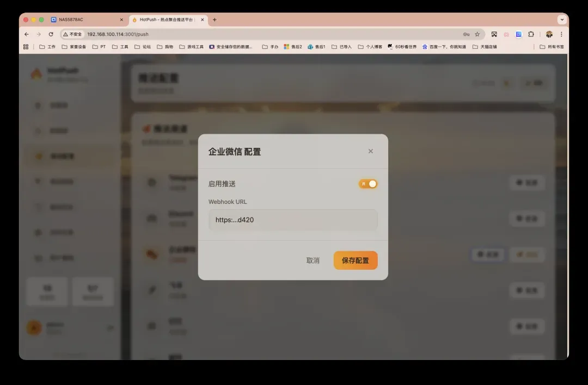Click the Webhook URL input field
The width and height of the screenshot is (588, 385).
(293, 220)
